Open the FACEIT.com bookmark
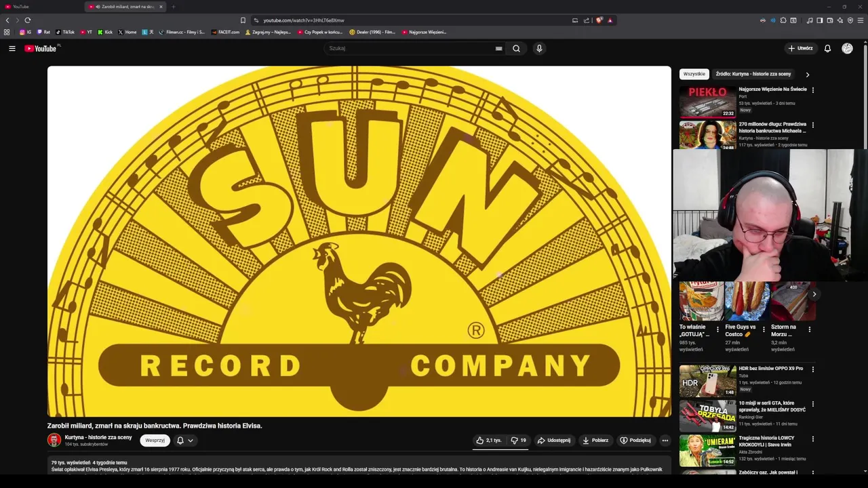868x488 pixels. tap(225, 32)
